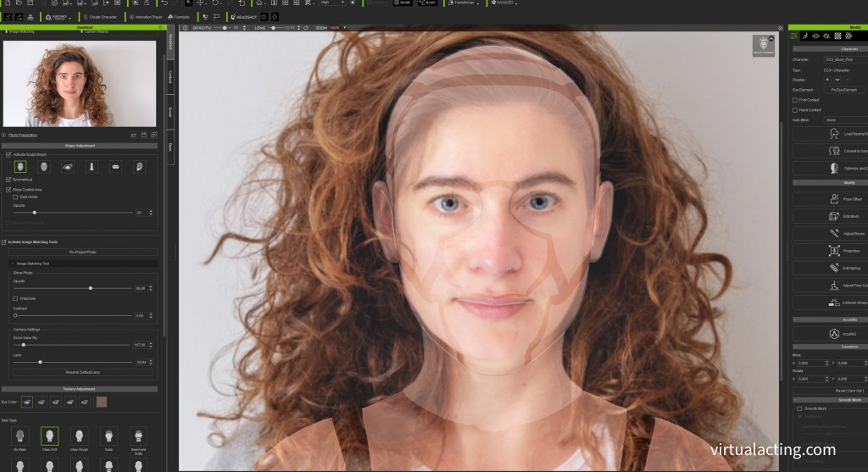868x472 pixels.
Task: Adjust the Lens slider under Camera Settings
Action: pyautogui.click(x=73, y=362)
